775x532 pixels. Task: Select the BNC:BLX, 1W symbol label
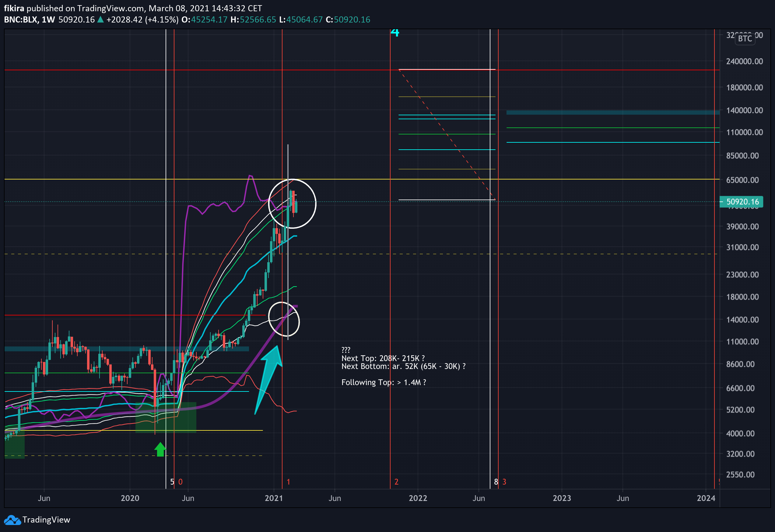(x=29, y=20)
